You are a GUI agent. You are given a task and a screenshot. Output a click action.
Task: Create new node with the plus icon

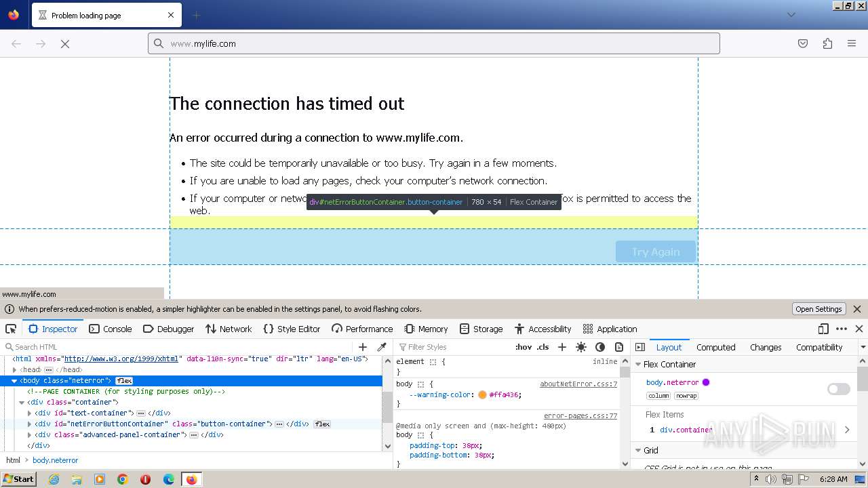click(x=363, y=347)
